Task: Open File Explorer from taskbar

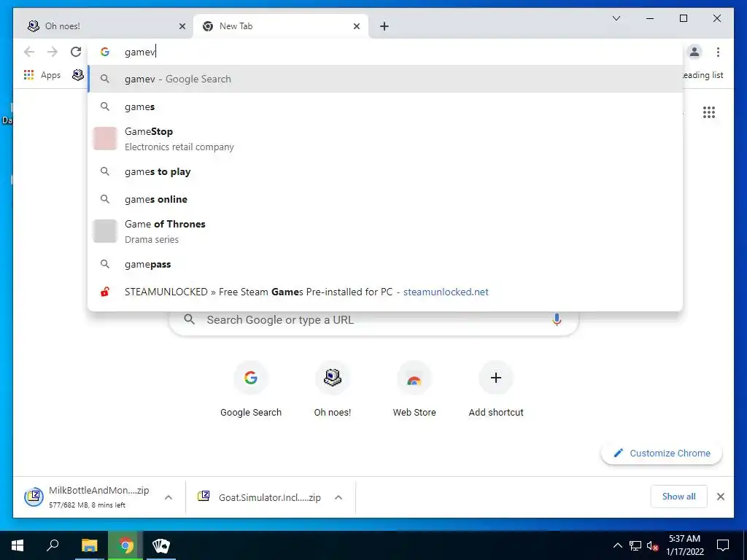Action: (x=89, y=545)
